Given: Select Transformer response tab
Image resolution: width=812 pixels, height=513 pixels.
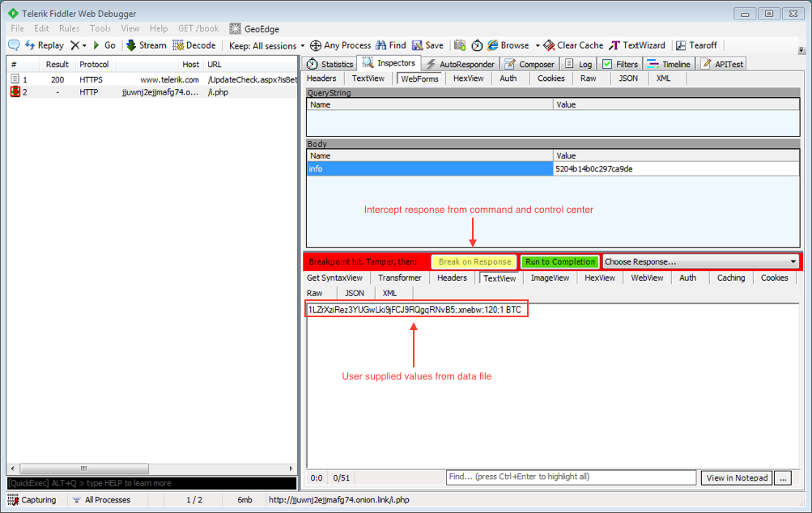Looking at the screenshot, I should point(400,278).
